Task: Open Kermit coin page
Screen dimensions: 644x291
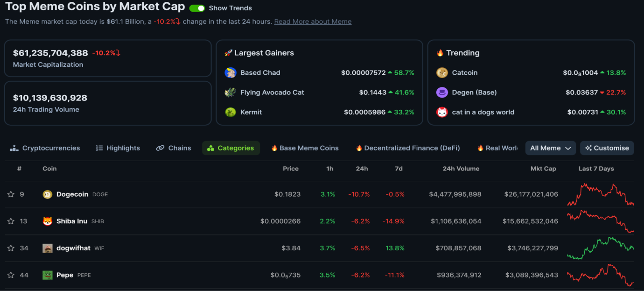Action: coord(251,112)
